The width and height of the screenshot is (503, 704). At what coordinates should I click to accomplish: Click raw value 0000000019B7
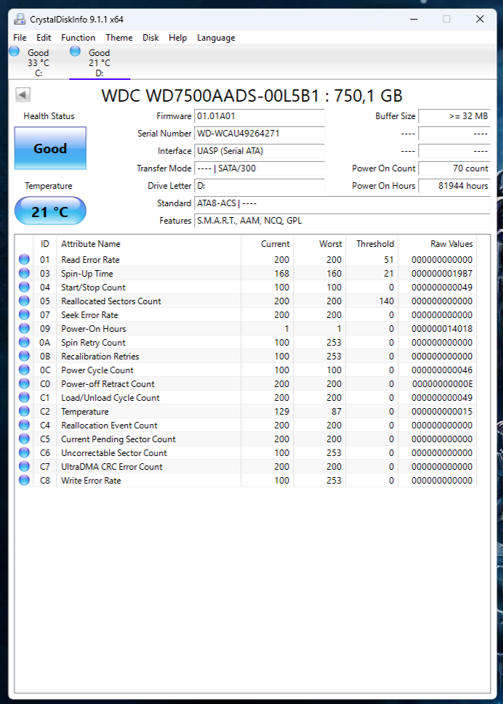point(441,273)
